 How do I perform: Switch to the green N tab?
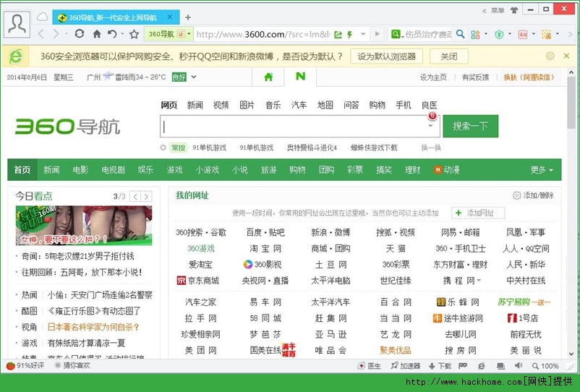[300, 76]
